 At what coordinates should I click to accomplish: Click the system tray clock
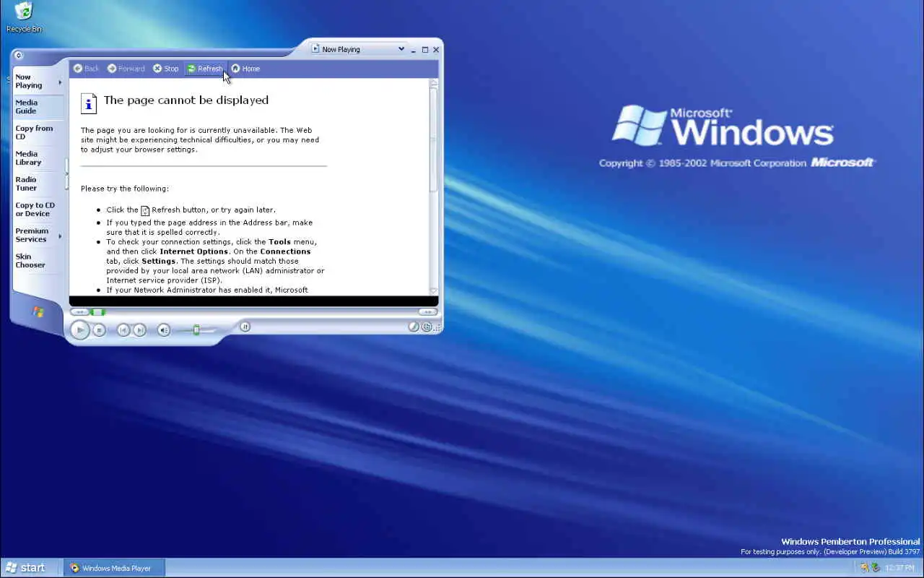(899, 568)
